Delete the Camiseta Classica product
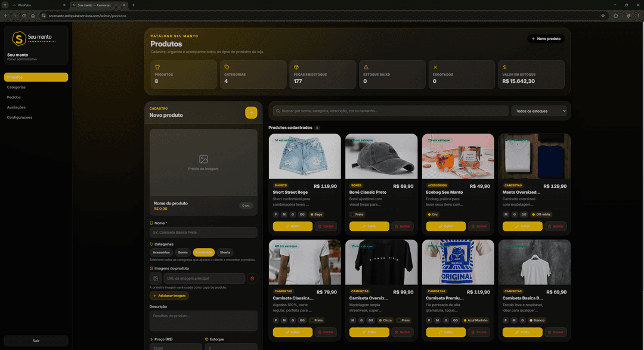644x350 pixels. pyautogui.click(x=326, y=332)
